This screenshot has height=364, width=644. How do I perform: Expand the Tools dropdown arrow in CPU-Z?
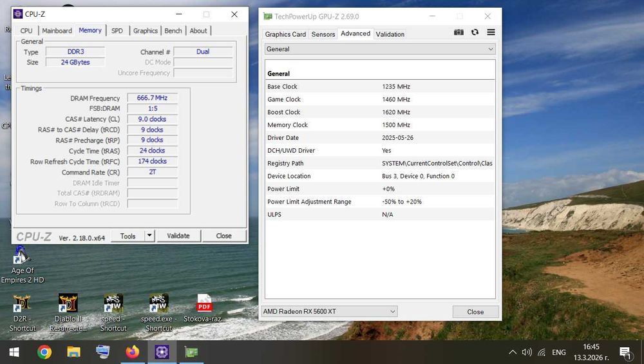tap(149, 235)
